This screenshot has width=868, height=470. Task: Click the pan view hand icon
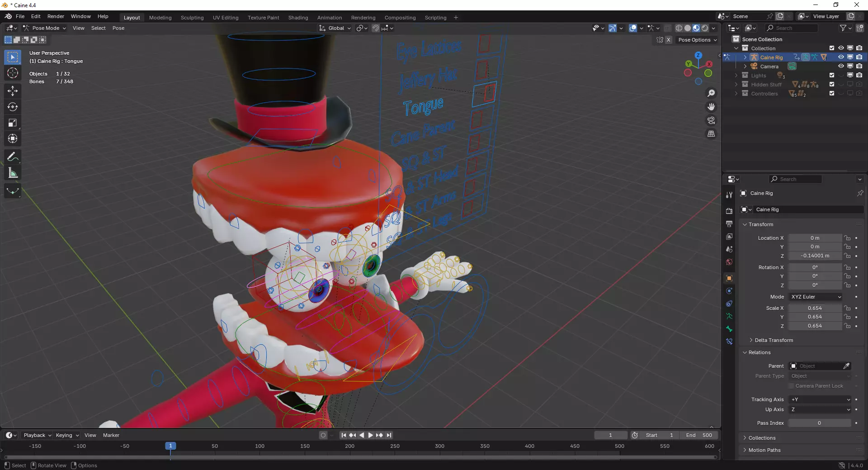point(711,107)
